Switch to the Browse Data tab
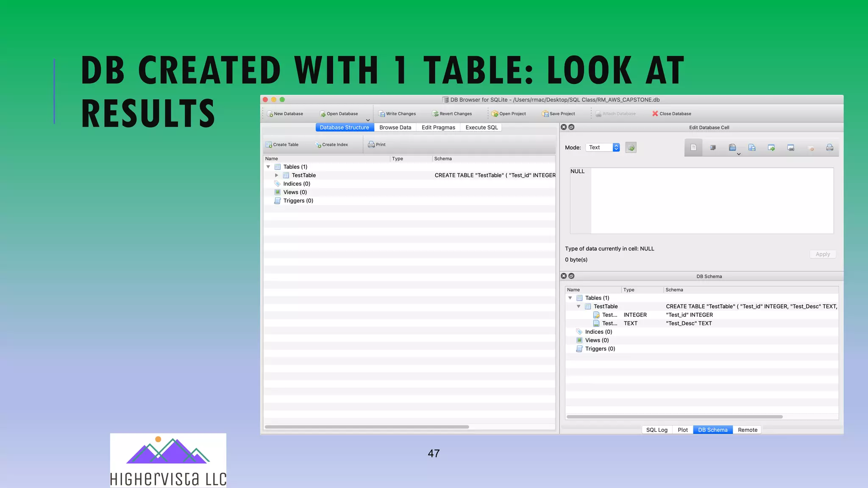Image resolution: width=868 pixels, height=488 pixels. click(395, 128)
